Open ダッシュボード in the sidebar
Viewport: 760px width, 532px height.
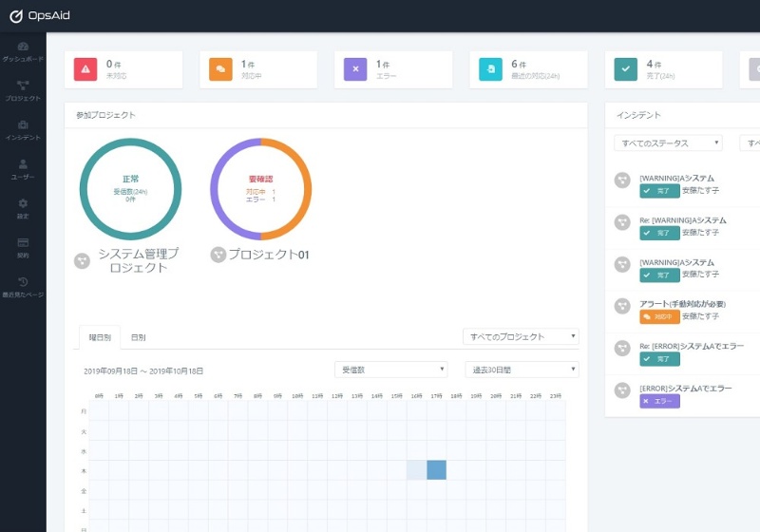tap(23, 51)
